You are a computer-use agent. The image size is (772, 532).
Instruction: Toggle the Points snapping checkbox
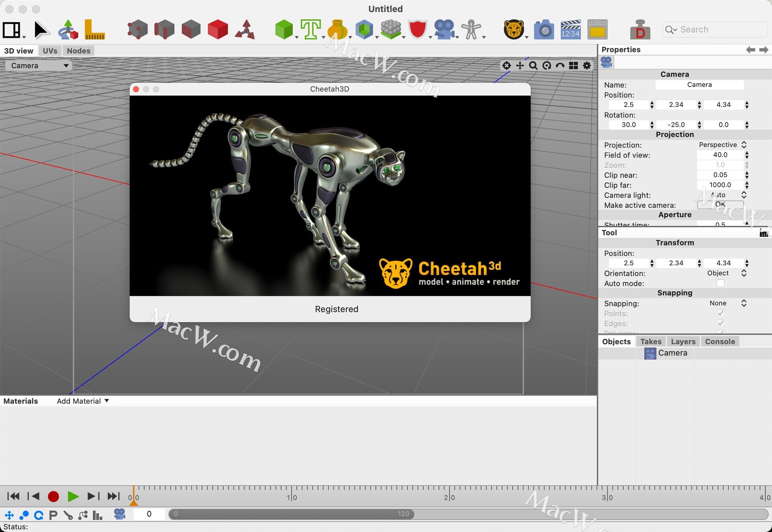pyautogui.click(x=720, y=313)
